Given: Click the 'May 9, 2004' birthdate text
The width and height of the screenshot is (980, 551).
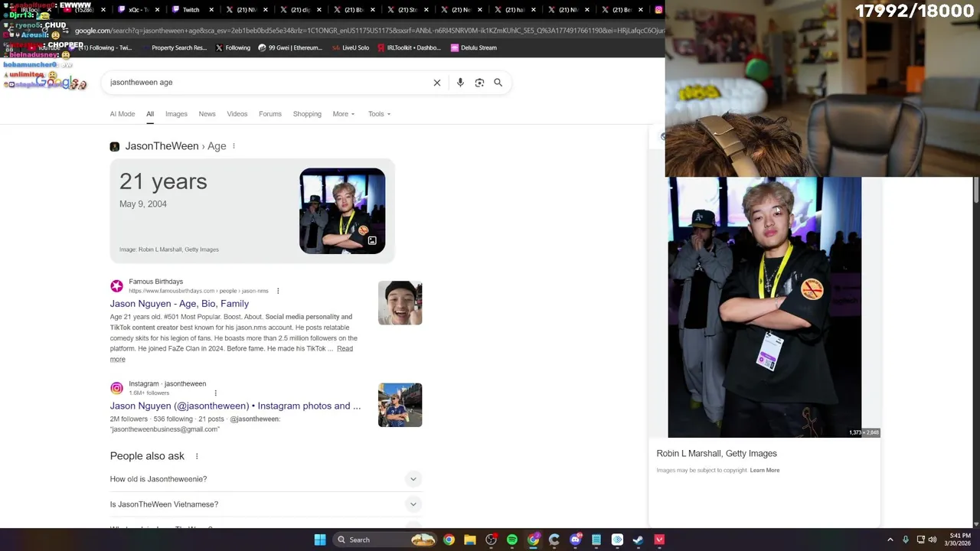Looking at the screenshot, I should click(143, 204).
